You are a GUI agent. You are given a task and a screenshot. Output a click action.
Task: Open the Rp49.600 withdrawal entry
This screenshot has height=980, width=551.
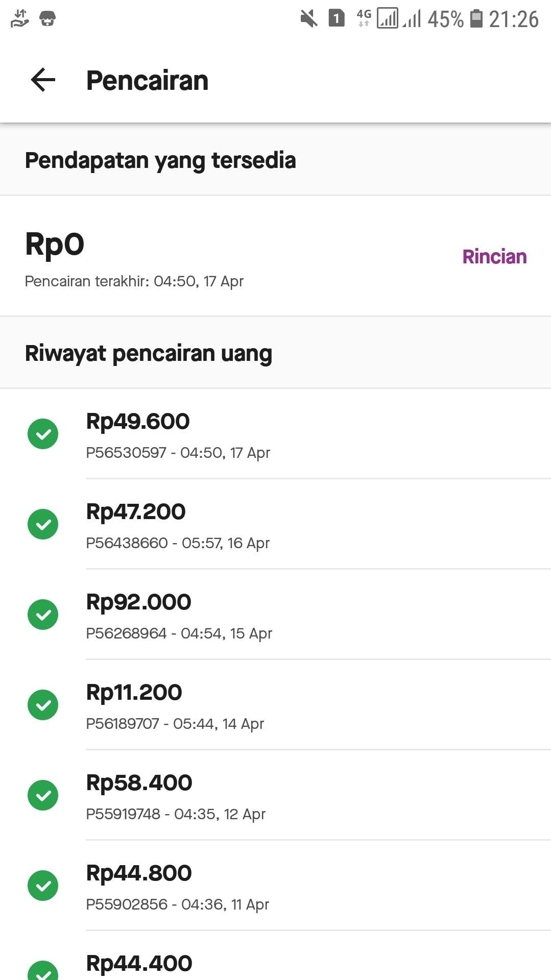click(276, 434)
